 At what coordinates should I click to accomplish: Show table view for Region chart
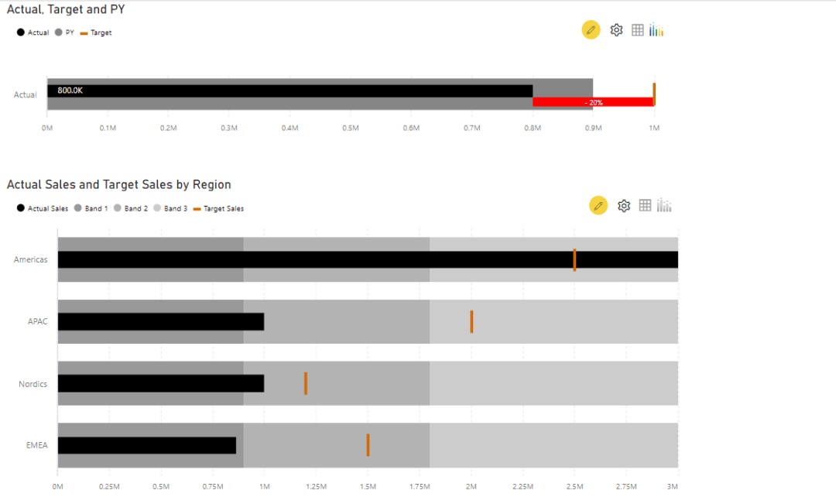(646, 205)
